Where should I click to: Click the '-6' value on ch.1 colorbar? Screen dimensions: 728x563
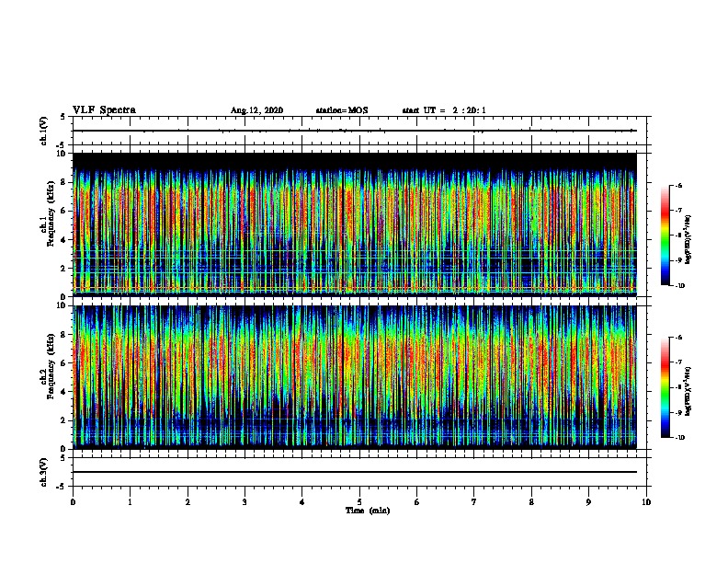[678, 186]
